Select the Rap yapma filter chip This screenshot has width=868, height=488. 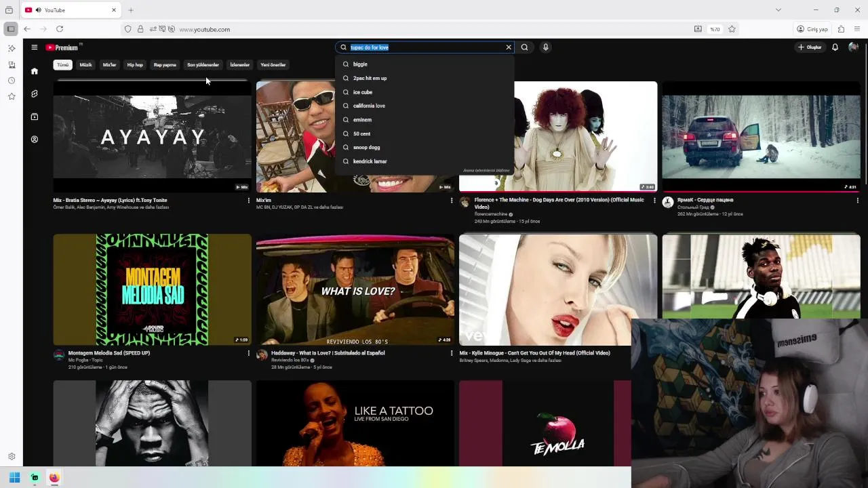165,65
